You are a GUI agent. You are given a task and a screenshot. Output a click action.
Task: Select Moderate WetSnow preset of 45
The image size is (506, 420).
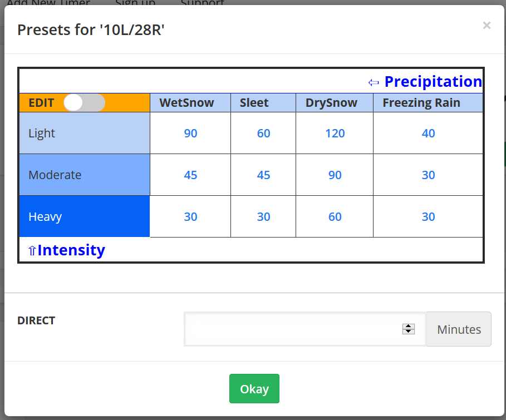tap(190, 175)
